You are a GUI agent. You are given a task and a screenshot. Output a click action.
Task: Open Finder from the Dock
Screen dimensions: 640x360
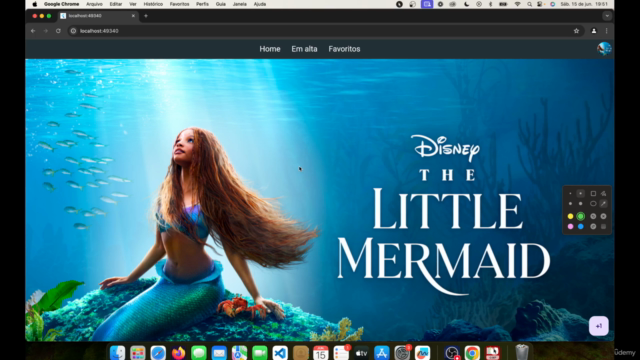(117, 353)
